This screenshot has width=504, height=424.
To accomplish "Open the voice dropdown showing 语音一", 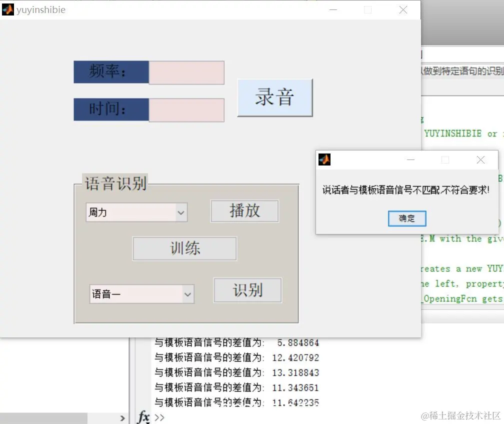I will tap(141, 294).
